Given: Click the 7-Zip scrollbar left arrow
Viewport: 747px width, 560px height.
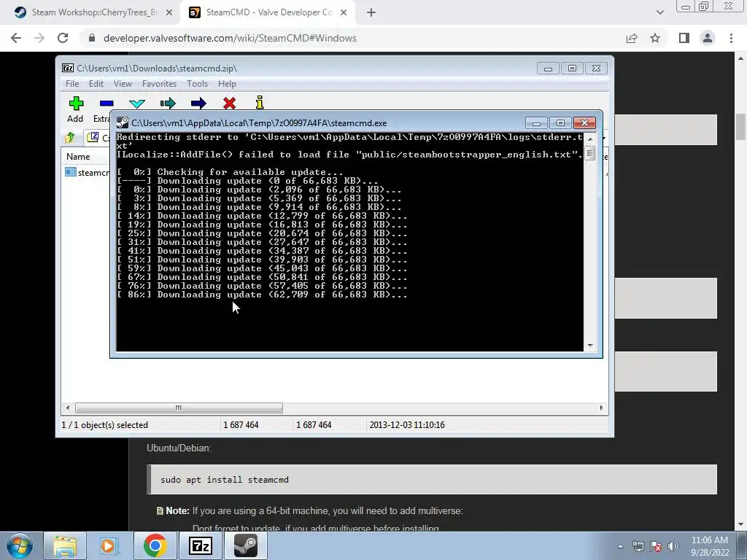Looking at the screenshot, I should pos(68,408).
